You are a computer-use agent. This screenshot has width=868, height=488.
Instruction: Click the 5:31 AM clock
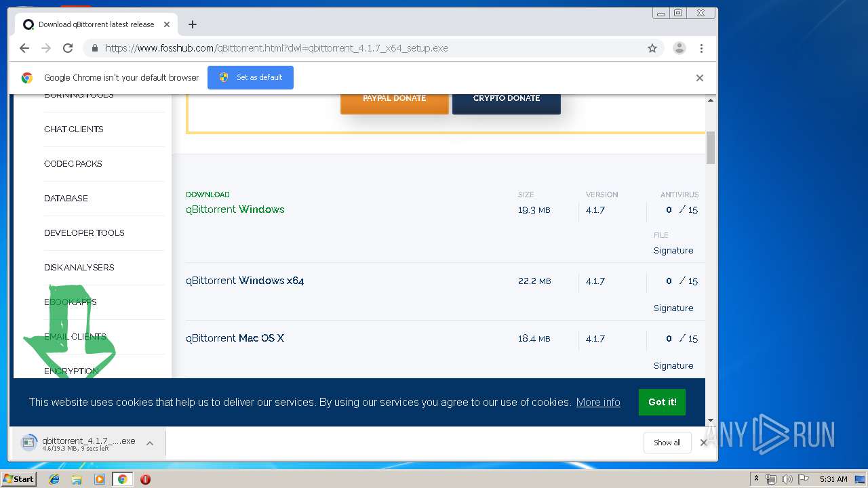(833, 479)
